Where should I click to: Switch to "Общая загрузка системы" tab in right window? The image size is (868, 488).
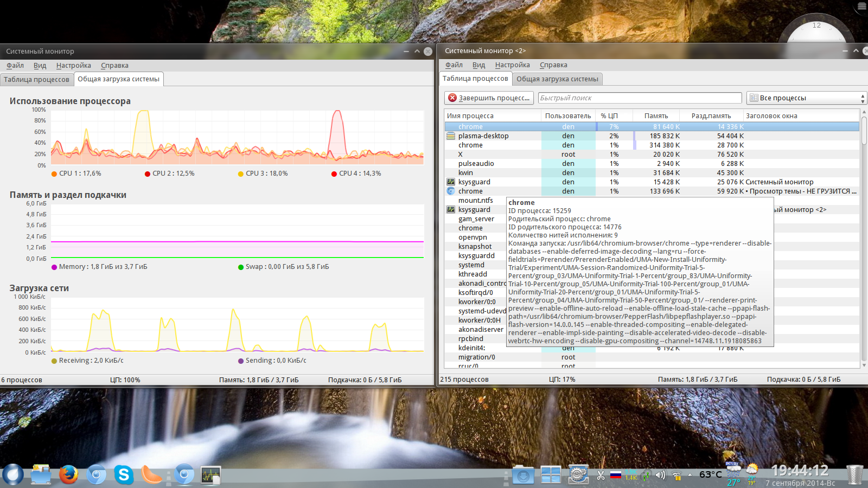point(557,79)
